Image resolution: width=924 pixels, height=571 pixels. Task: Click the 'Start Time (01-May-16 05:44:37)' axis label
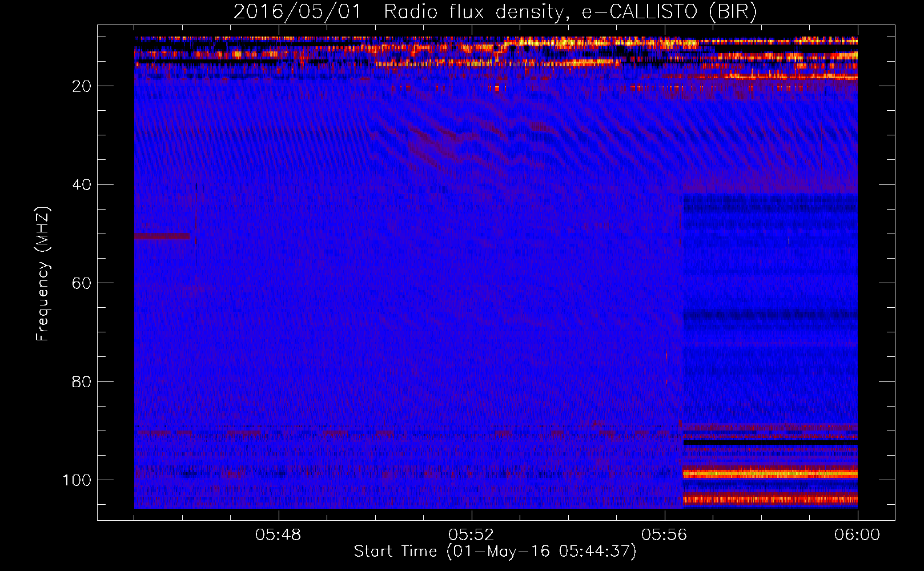pos(495,552)
